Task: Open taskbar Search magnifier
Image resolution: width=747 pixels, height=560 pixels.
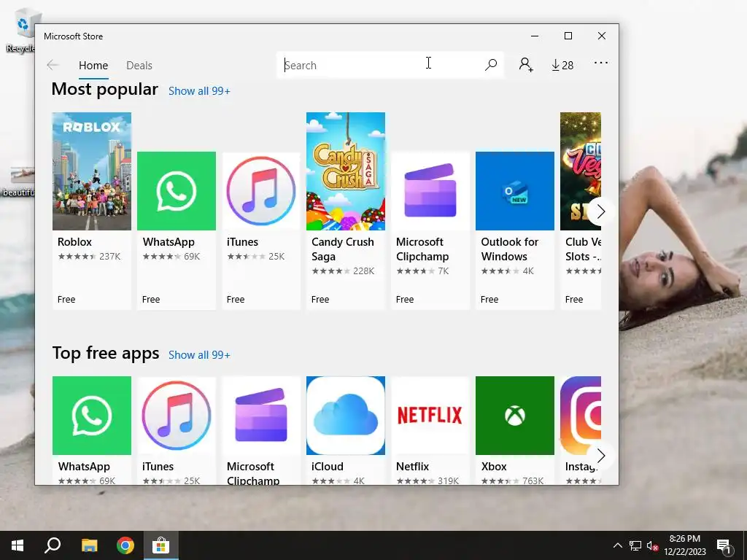Action: (53, 545)
